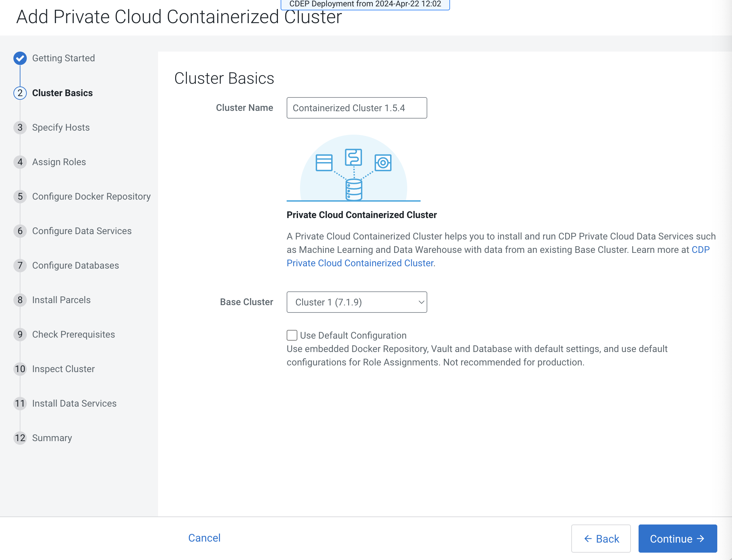Image resolution: width=732 pixels, height=560 pixels.
Task: Click Continue button
Action: click(678, 539)
